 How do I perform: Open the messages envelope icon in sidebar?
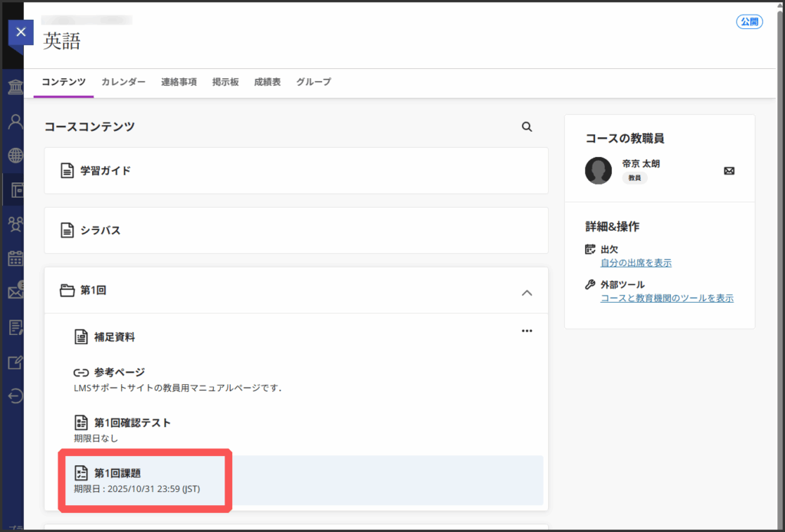click(15, 292)
